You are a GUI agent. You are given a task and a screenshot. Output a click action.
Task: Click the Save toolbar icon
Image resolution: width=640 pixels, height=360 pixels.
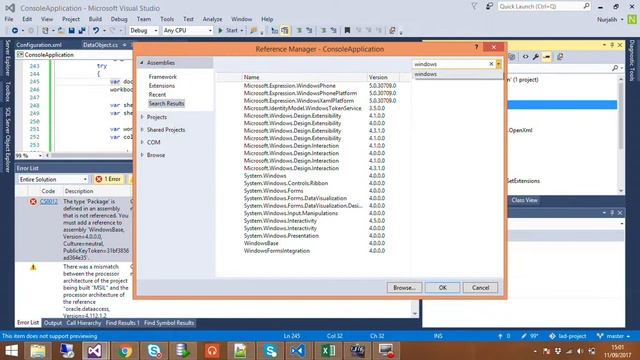point(71,31)
